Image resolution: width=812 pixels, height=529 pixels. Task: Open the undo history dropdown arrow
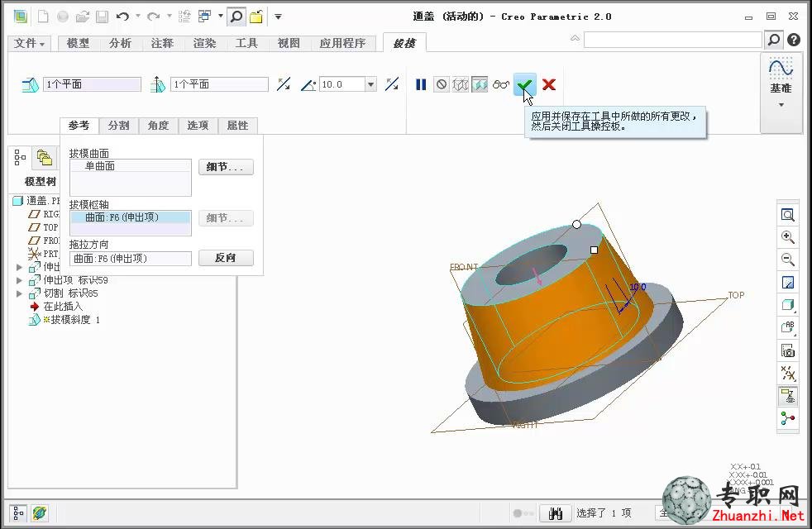[x=138, y=16]
